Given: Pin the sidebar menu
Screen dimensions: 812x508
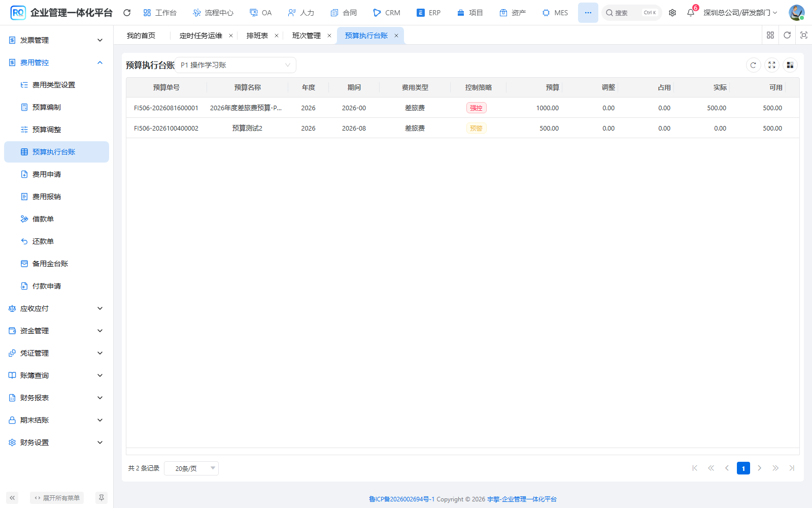Looking at the screenshot, I should (101, 498).
